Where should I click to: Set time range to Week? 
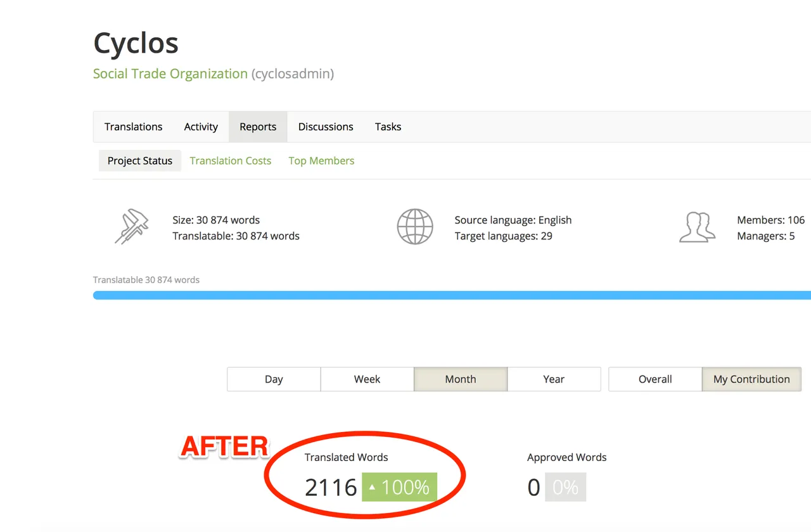point(367,379)
